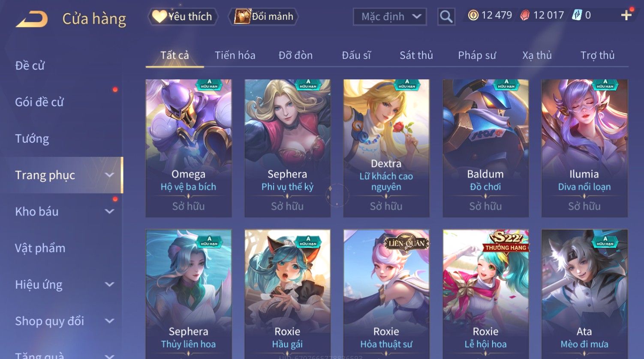Image resolution: width=644 pixels, height=359 pixels.
Task: Switch to the Sát thủ tab
Action: pyautogui.click(x=416, y=55)
